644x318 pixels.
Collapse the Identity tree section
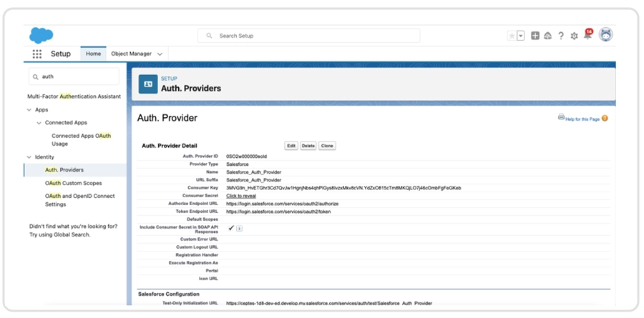tap(29, 157)
